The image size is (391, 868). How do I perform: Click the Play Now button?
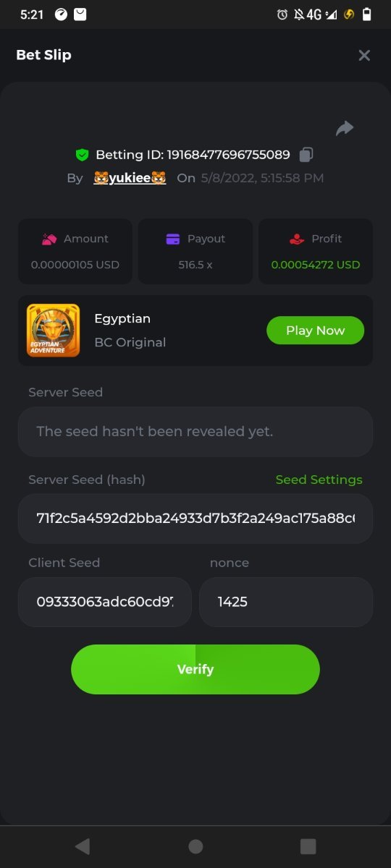tap(316, 331)
